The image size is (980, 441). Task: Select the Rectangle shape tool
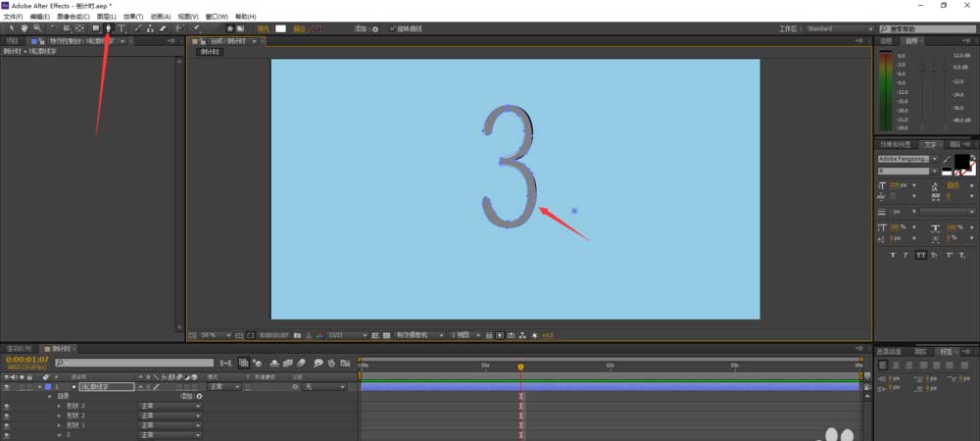(95, 28)
